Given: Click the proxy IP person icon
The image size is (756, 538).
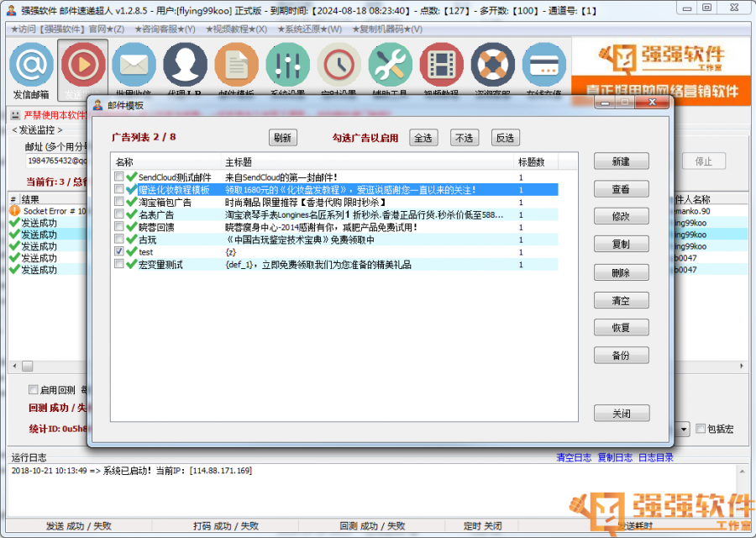Looking at the screenshot, I should tap(186, 66).
